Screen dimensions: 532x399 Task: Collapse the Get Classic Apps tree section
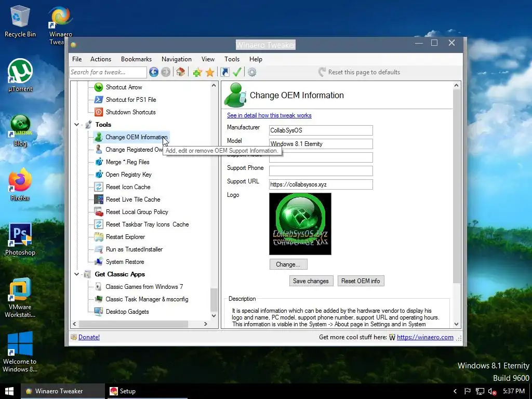click(77, 274)
